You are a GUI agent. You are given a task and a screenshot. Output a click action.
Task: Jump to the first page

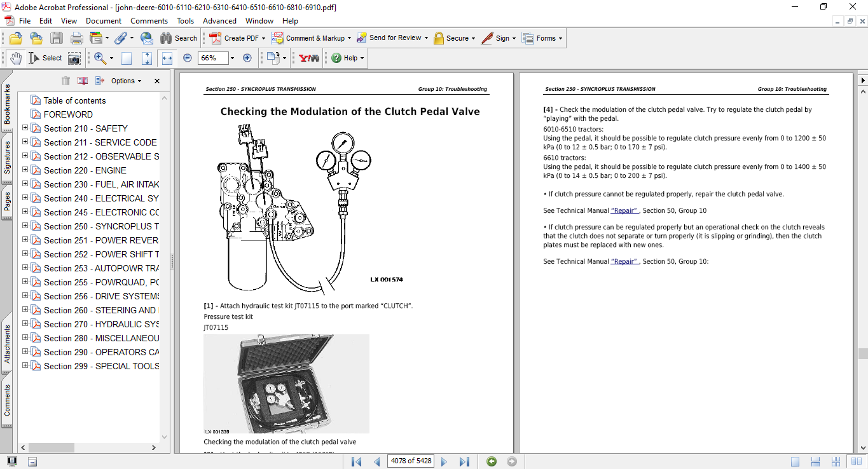click(357, 461)
